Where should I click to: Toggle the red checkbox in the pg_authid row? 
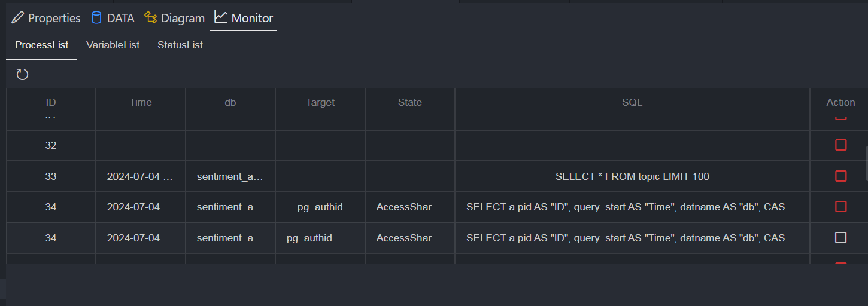tap(840, 207)
